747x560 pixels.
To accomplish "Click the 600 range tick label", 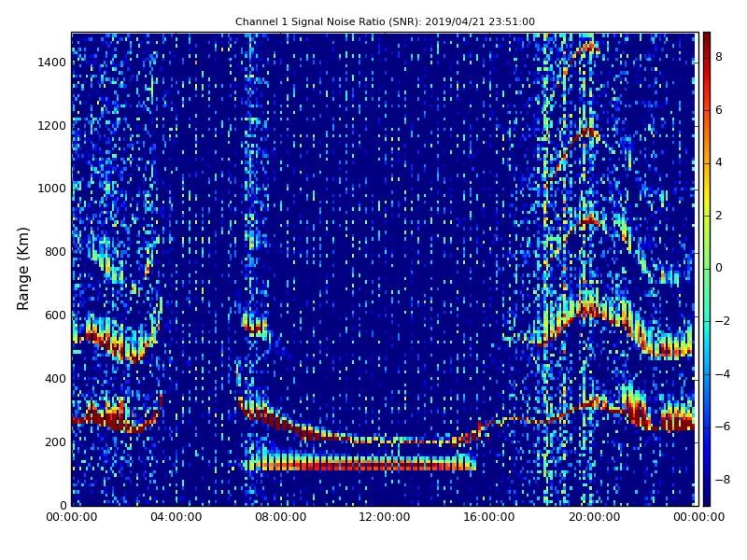I will pyautogui.click(x=55, y=315).
